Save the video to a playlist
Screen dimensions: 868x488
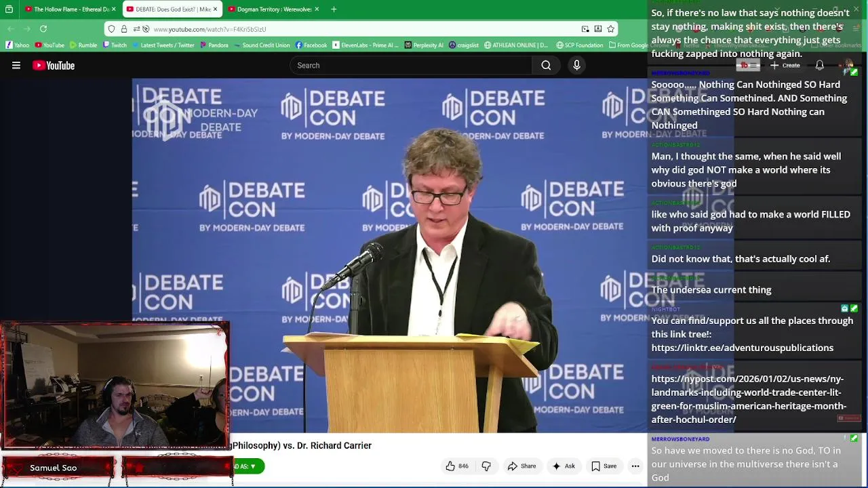click(x=604, y=466)
